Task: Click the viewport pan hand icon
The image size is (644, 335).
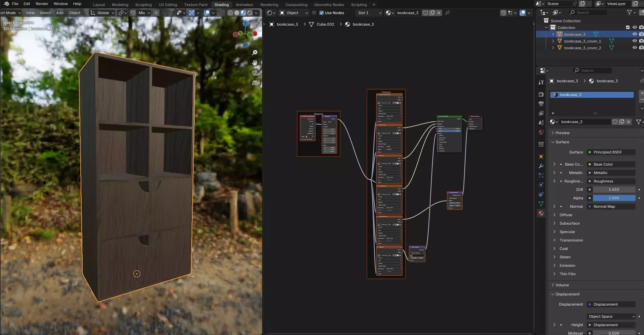Action: [255, 63]
